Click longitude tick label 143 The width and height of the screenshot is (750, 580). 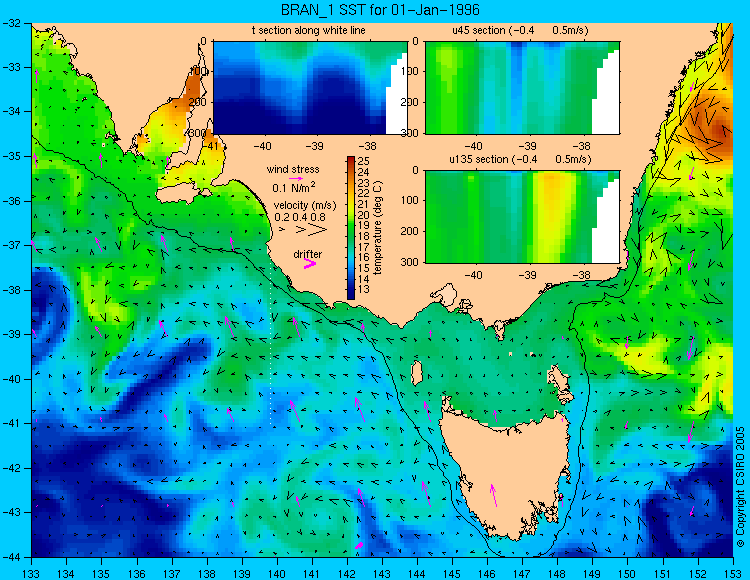tap(382, 574)
